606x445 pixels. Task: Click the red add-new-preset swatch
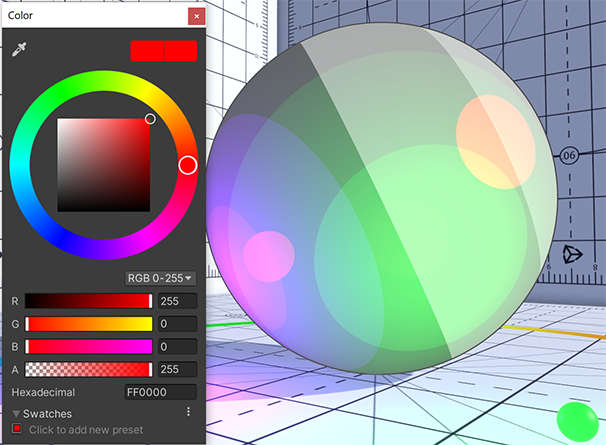(x=17, y=429)
